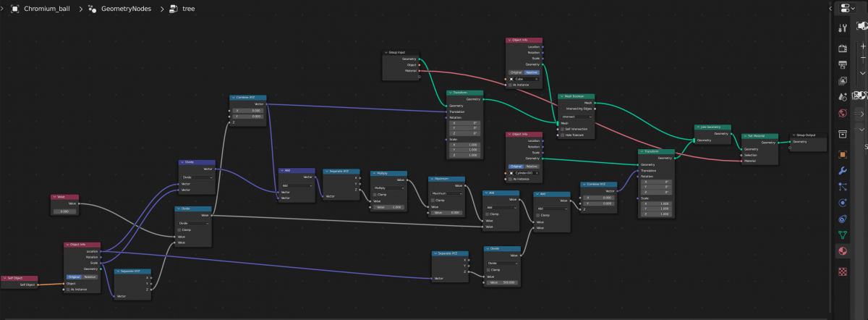Click the Divide node Value 500.000 field
Screen dimensions: 868x320
[x=501, y=282]
